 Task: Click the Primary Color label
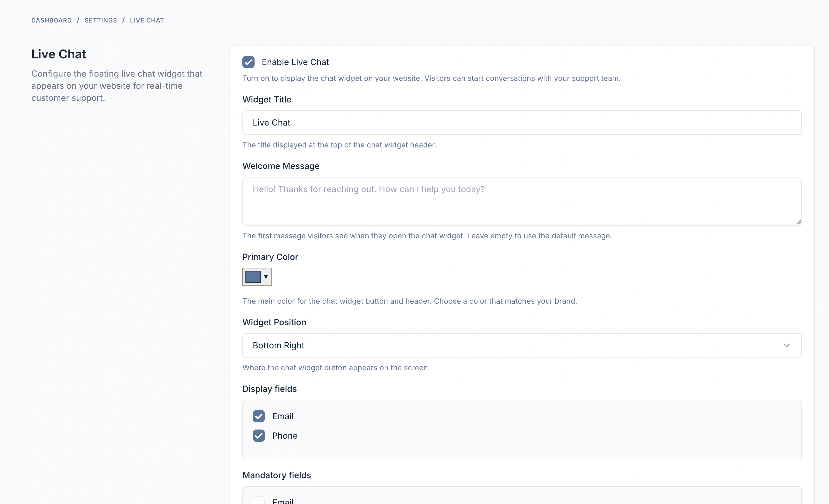point(270,257)
